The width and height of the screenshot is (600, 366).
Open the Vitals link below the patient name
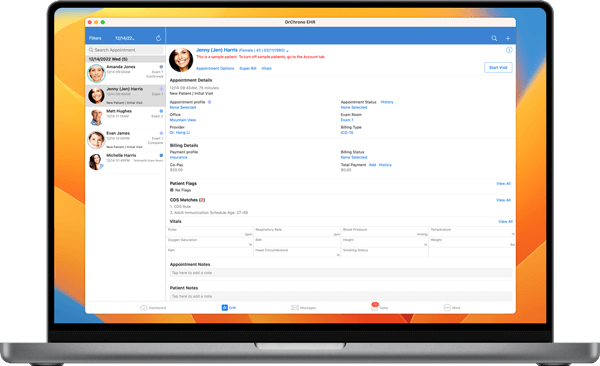click(x=266, y=69)
